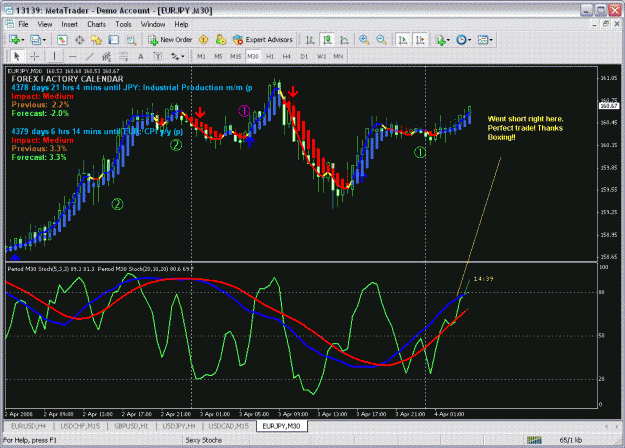Select the Crosshair tool
Image resolution: width=625 pixels, height=448 pixels.
[34, 57]
